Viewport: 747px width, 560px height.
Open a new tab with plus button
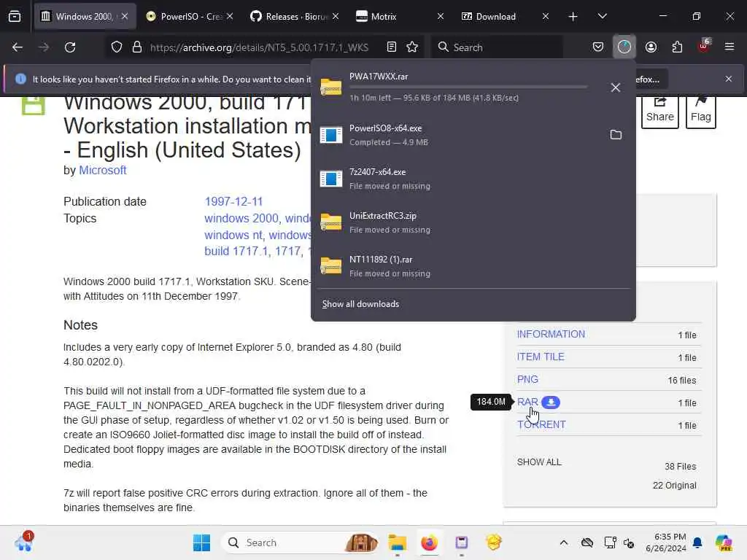point(573,17)
